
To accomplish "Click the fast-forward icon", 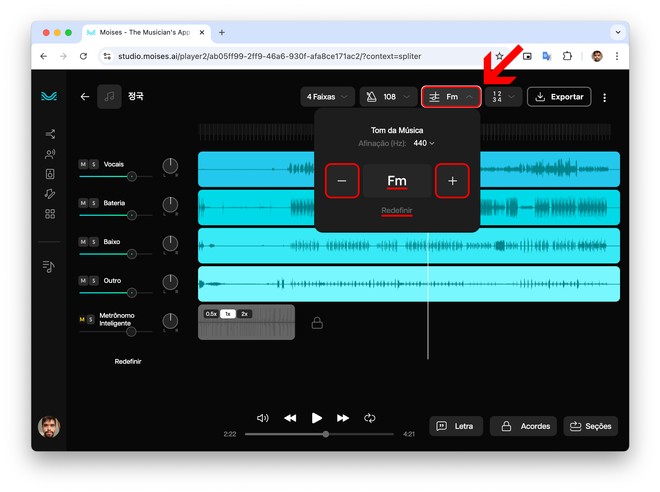I will 343,418.
